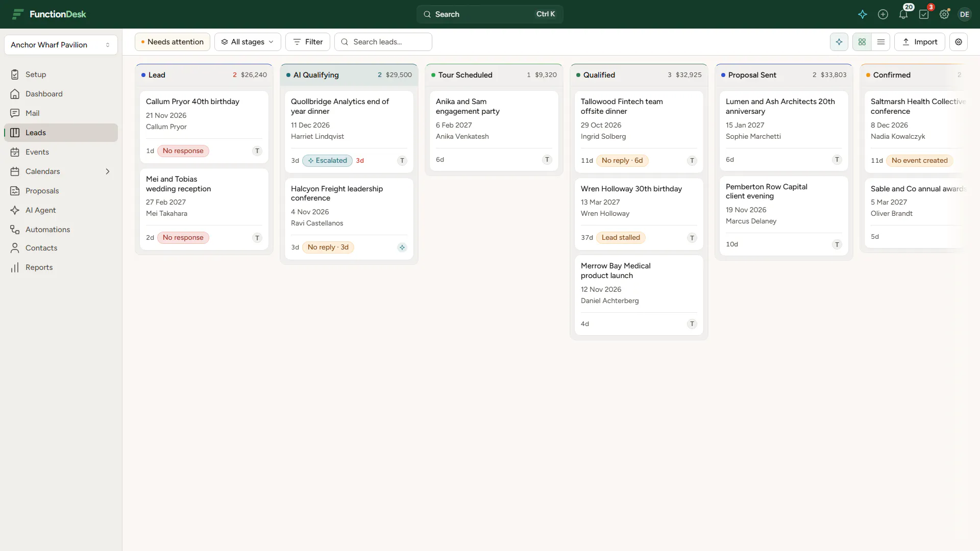
Task: Click the global Search bar
Action: coord(490,14)
